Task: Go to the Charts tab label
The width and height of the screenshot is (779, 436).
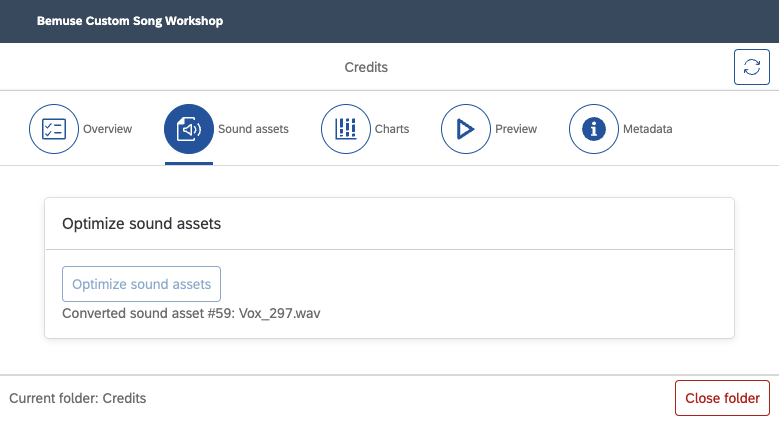Action: [x=392, y=129]
